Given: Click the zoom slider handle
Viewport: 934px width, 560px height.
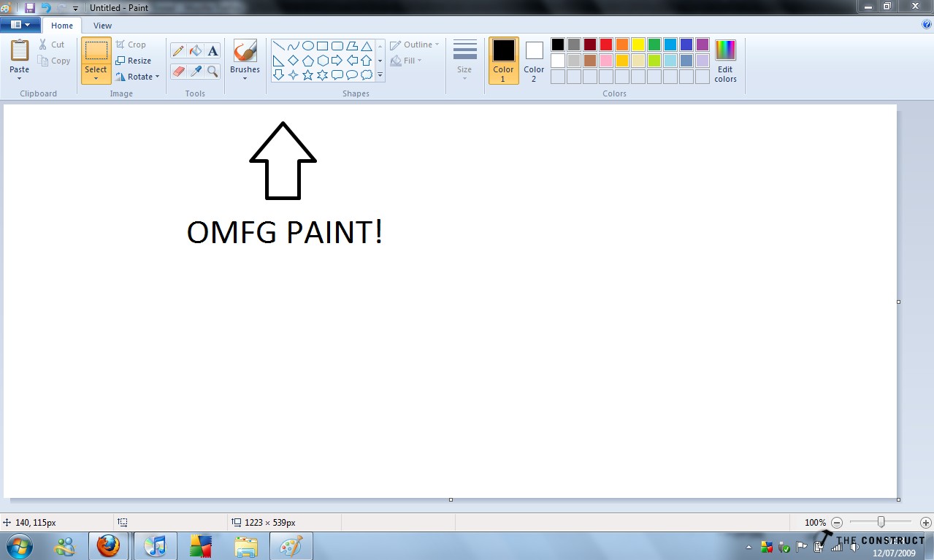Looking at the screenshot, I should coord(881,522).
